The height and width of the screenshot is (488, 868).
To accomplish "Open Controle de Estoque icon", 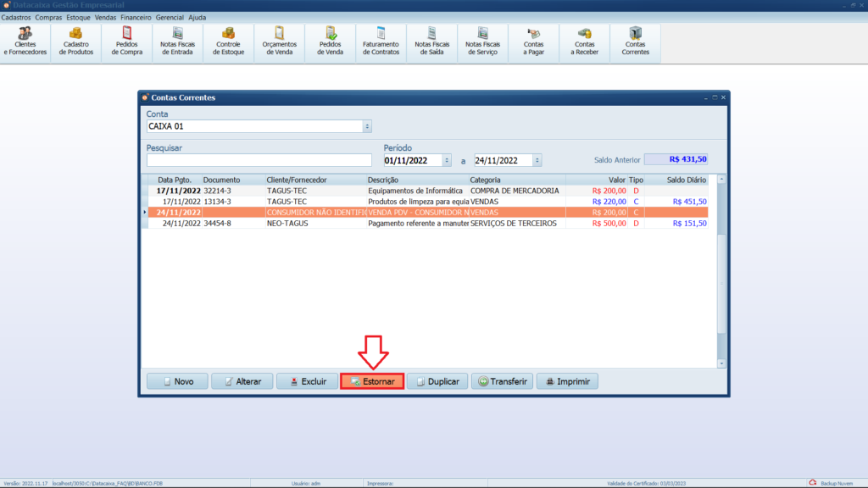I will pos(229,42).
